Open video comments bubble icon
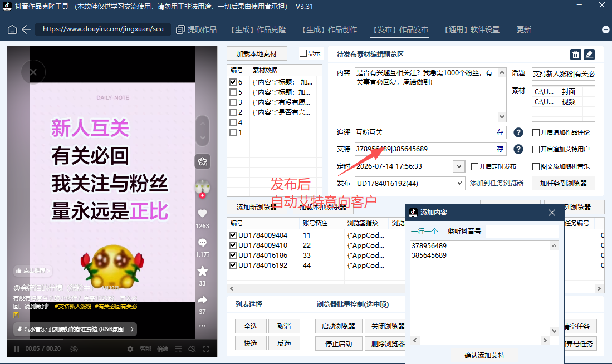This screenshot has height=364, width=612. 202,243
